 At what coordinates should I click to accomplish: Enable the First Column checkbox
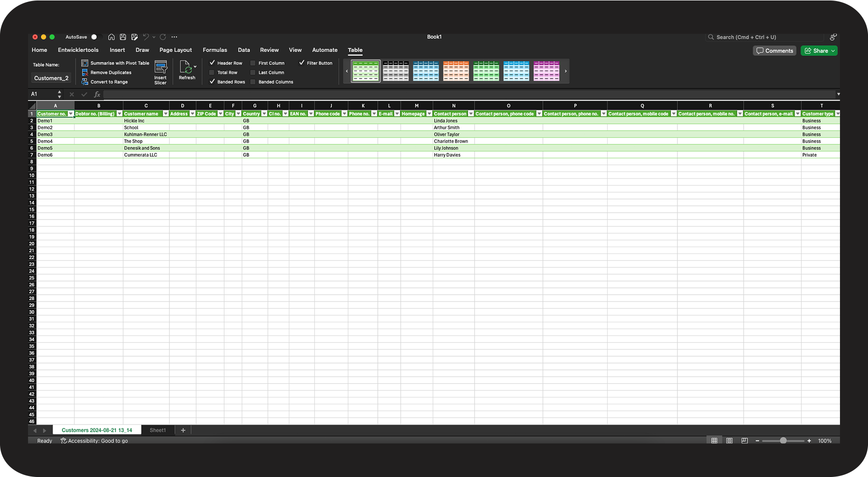coord(253,63)
